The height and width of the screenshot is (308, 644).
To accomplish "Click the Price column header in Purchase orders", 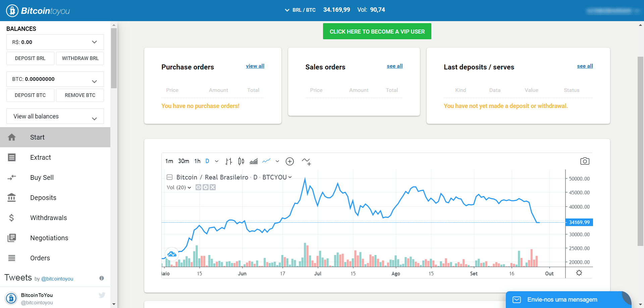I will tap(172, 90).
